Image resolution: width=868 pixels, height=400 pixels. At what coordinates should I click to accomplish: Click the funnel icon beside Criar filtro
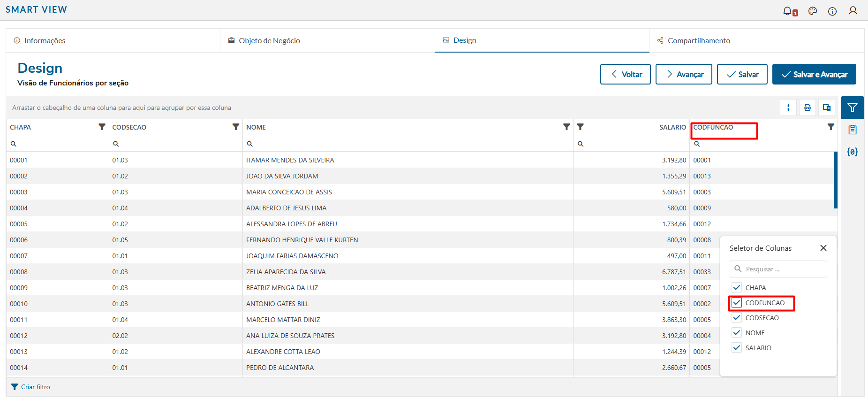tap(15, 387)
